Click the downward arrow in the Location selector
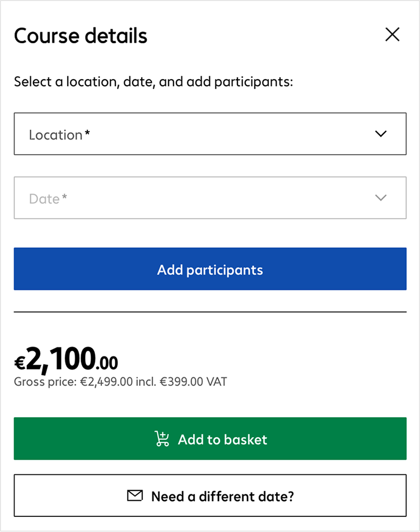The image size is (420, 532). [381, 134]
